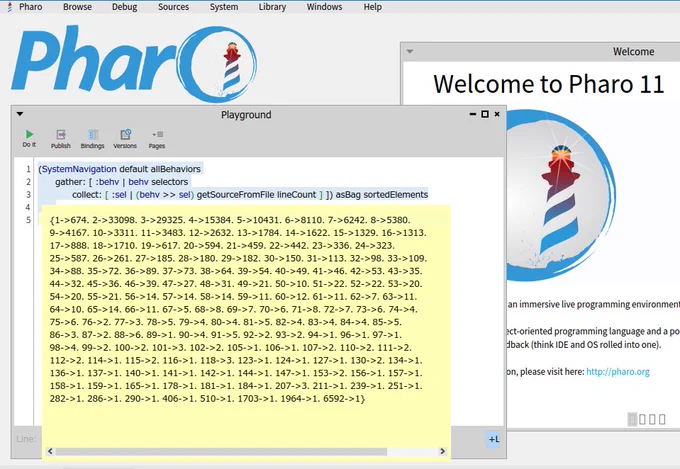Click the large Pharo logo on the desktop
The width and height of the screenshot is (680, 469).
point(134,63)
